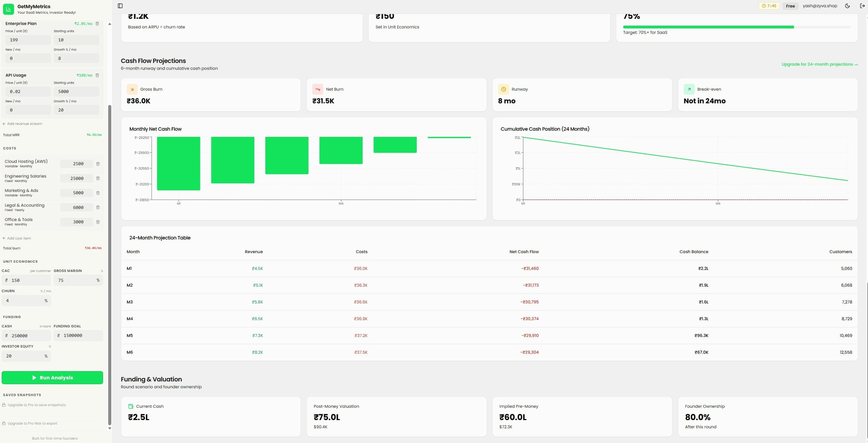Viewport: 868px width, 443px height.
Task: Sign out using the logout icon
Action: click(862, 5)
